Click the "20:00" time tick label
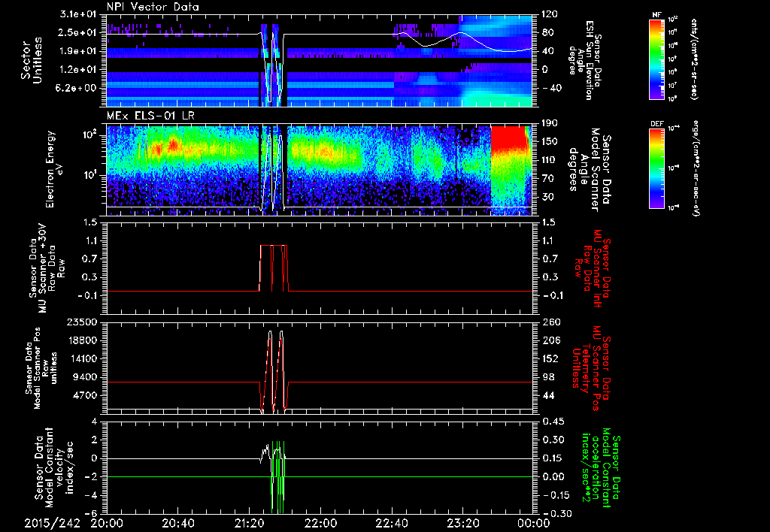The height and width of the screenshot is (532, 770). pyautogui.click(x=107, y=524)
